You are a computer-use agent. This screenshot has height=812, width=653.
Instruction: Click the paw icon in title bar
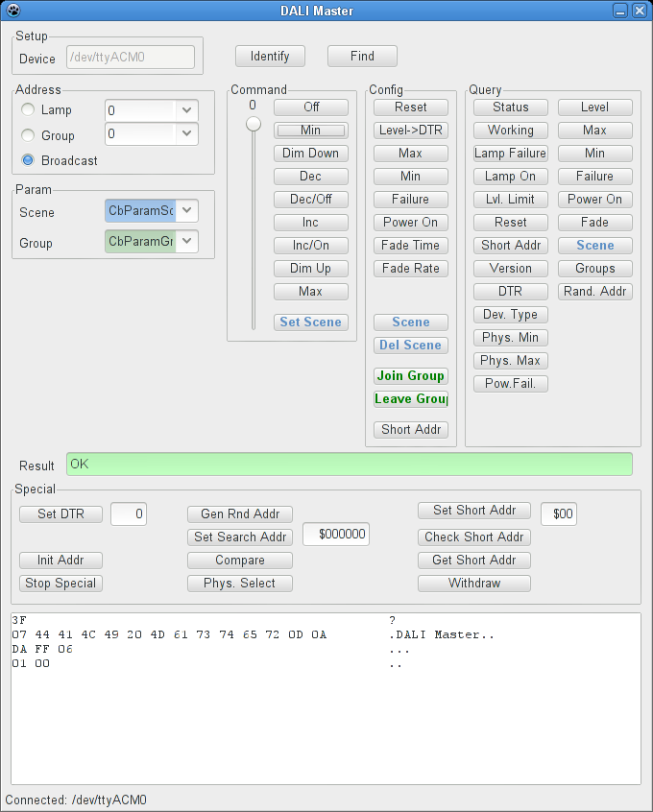12,10
